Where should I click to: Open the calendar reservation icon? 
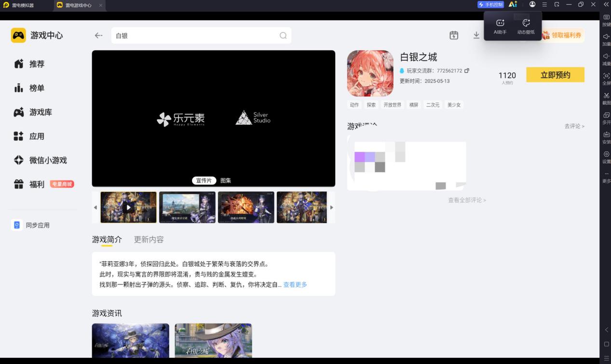click(x=454, y=35)
